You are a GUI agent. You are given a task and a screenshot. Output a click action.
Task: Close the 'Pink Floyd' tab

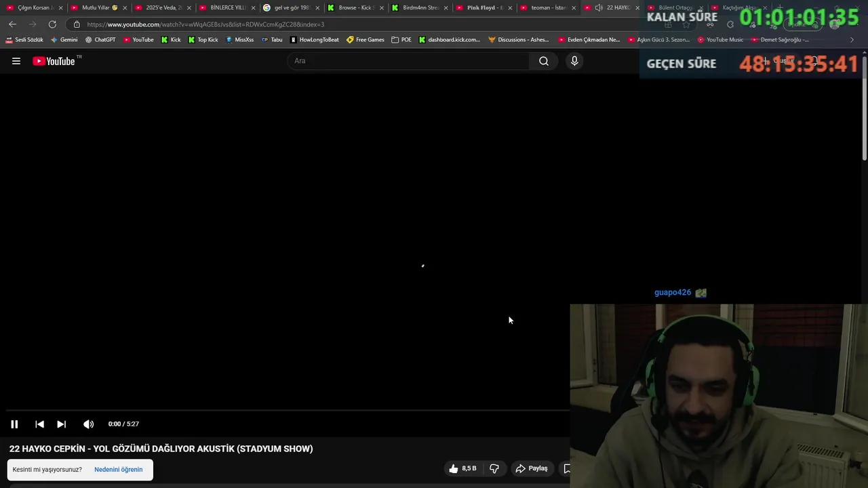509,8
